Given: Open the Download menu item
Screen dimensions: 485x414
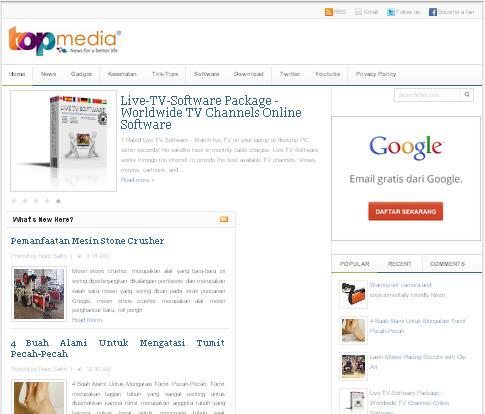Looking at the screenshot, I should coord(249,74).
